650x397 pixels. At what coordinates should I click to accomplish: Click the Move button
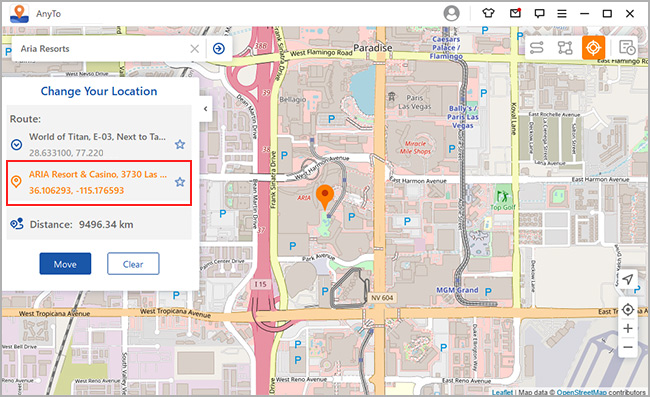click(65, 264)
